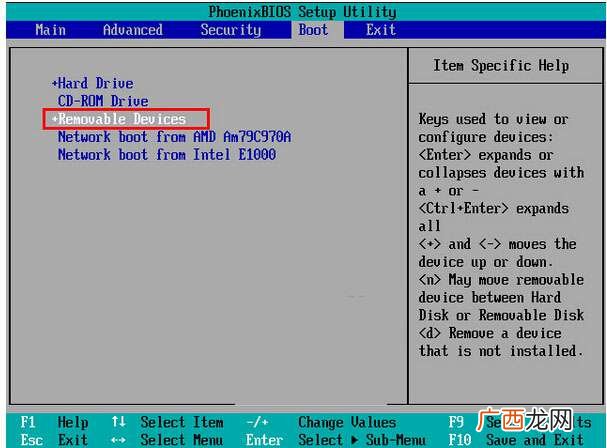Select Network boot from AMD Am79C970A
Image resolution: width=607 pixels, height=448 pixels.
174,137
